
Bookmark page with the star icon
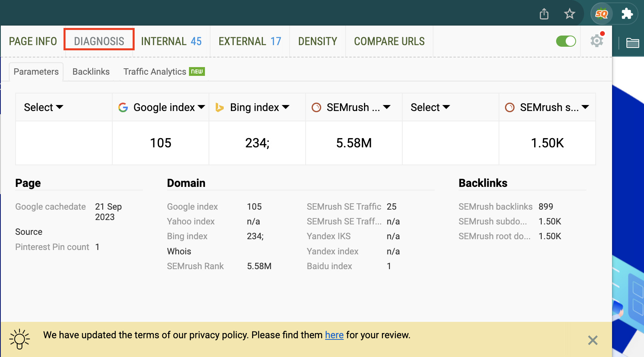569,14
